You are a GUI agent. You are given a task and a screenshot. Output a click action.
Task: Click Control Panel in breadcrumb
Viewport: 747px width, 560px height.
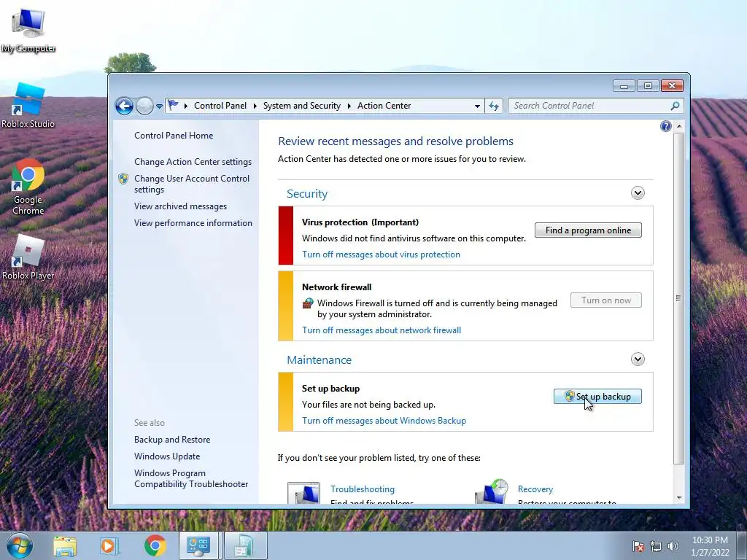[220, 106]
